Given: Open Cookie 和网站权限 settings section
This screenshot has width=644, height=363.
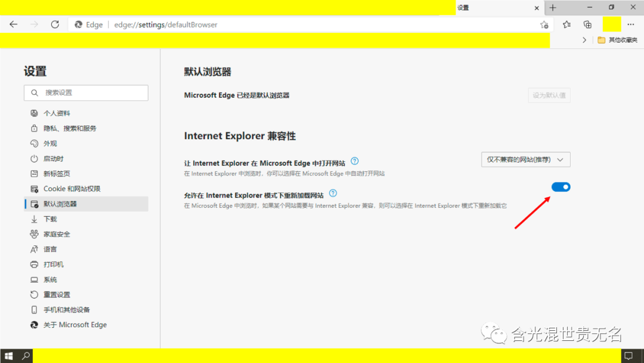Looking at the screenshot, I should [x=72, y=189].
